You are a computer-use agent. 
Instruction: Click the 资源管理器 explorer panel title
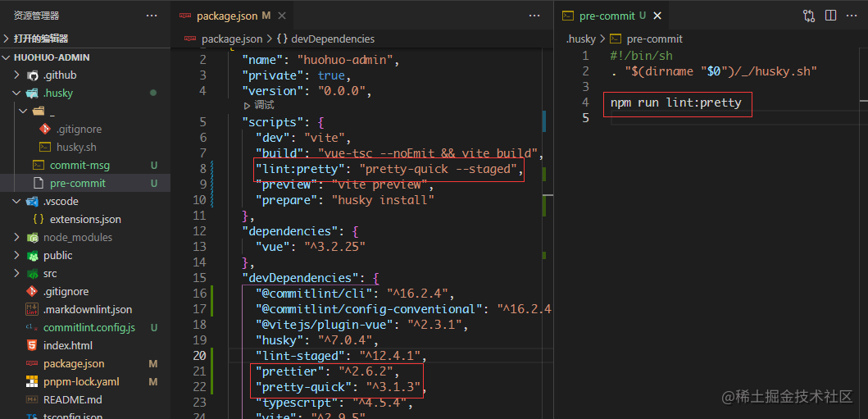point(37,16)
